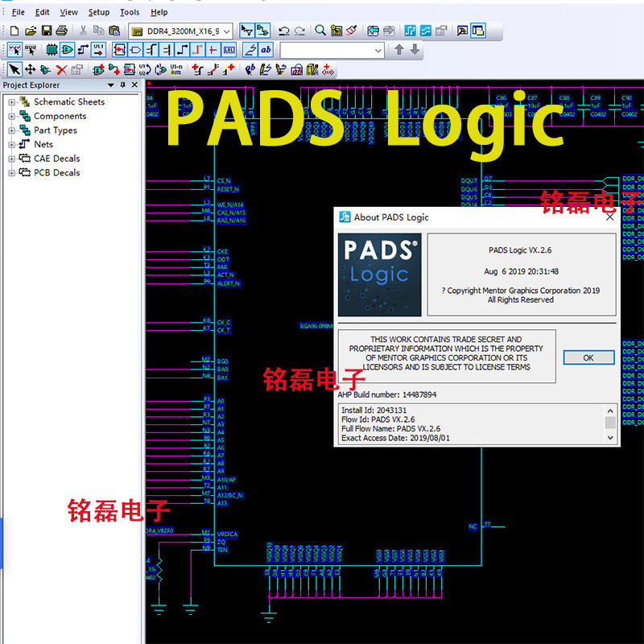Close the Project Explorer panel
Viewport: 644px width, 644px height.
134,85
